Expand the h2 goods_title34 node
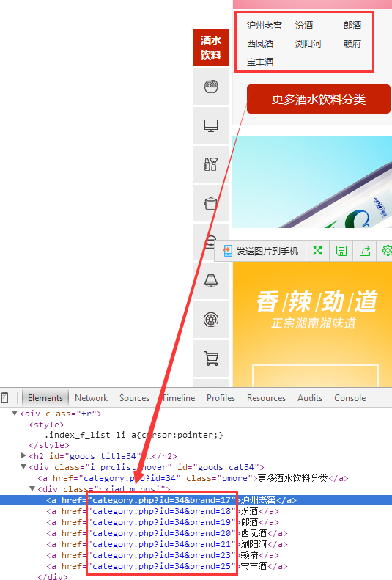The image size is (392, 580). click(23, 455)
